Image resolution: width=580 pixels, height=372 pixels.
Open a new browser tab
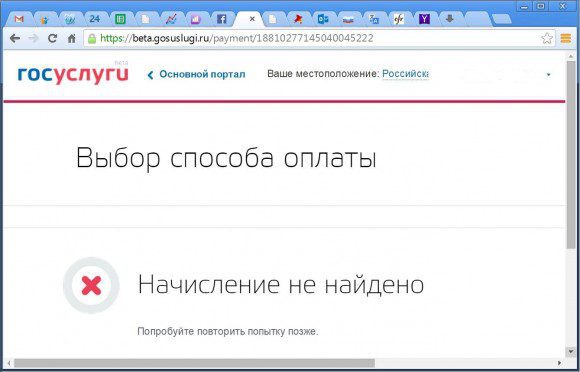(x=502, y=20)
